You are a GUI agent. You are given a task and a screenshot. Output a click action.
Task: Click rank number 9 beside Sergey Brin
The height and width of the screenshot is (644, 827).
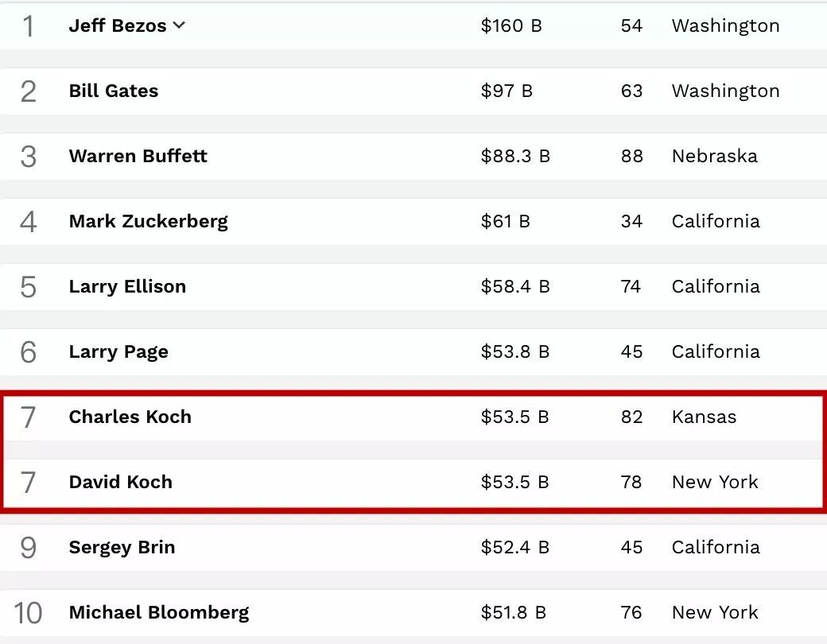click(x=28, y=548)
